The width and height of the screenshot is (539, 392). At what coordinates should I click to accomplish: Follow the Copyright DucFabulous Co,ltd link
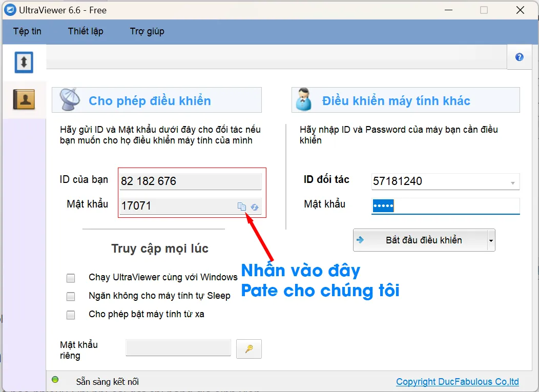457,381
